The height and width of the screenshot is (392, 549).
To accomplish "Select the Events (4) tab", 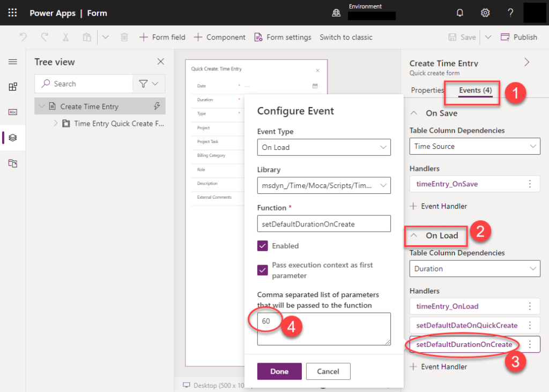I will click(475, 90).
